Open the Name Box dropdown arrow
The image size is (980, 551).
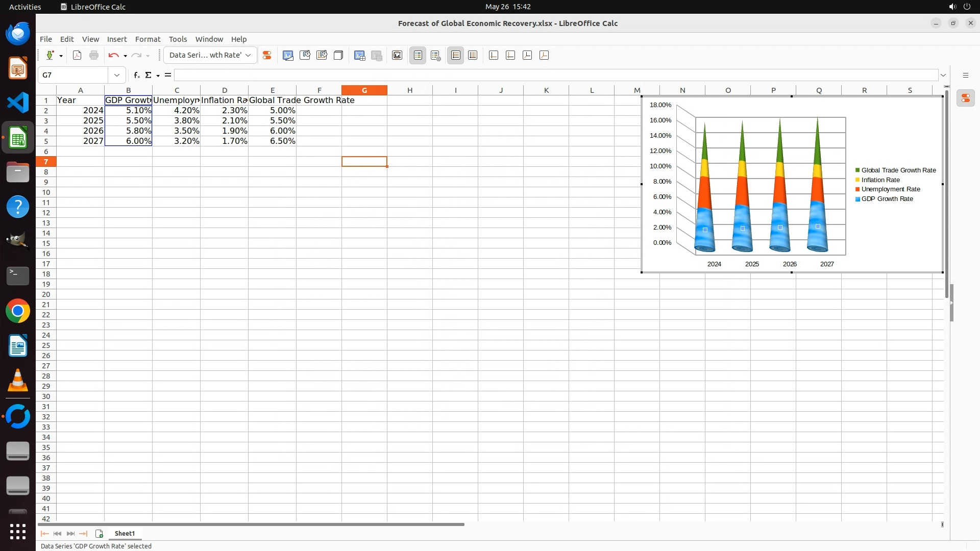click(117, 75)
